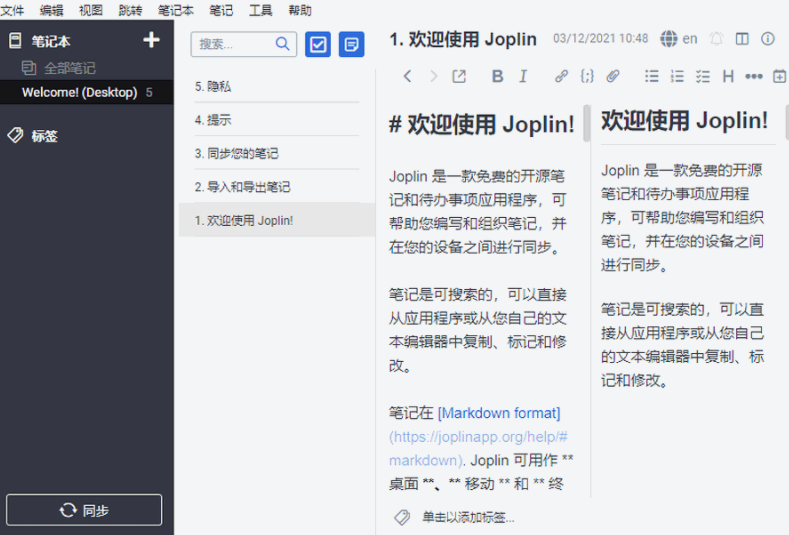Open the 文件 menu
Screen dimensions: 789x535
click(x=12, y=9)
